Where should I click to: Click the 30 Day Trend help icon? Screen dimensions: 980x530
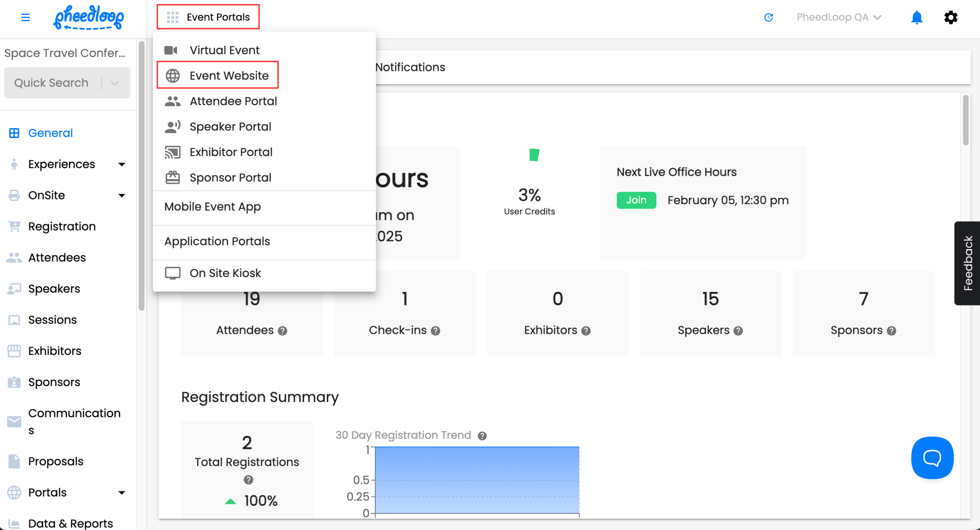pyautogui.click(x=482, y=436)
